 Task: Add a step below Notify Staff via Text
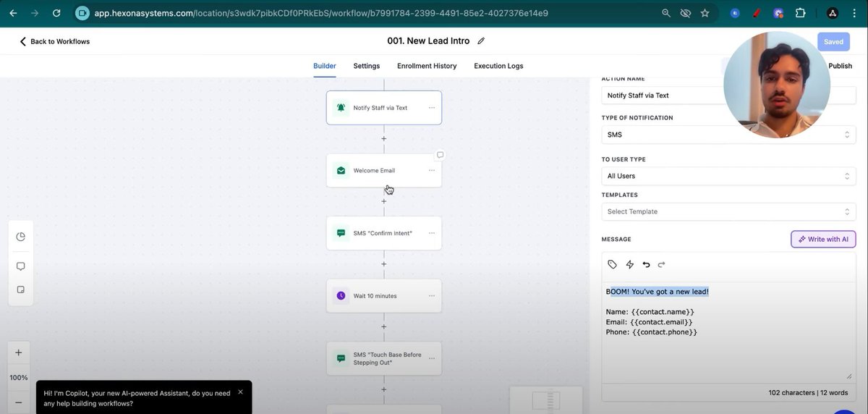point(384,138)
